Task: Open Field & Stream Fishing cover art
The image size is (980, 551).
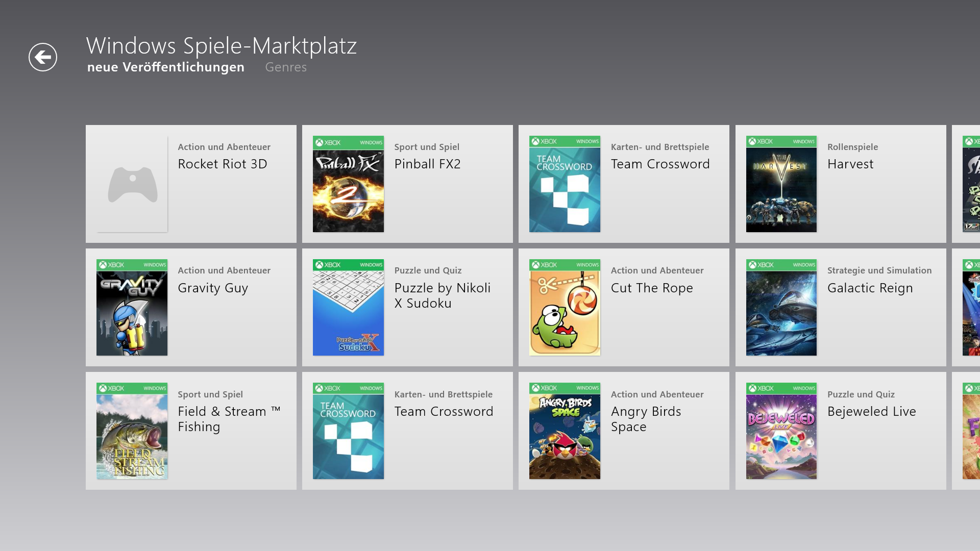Action: [132, 431]
